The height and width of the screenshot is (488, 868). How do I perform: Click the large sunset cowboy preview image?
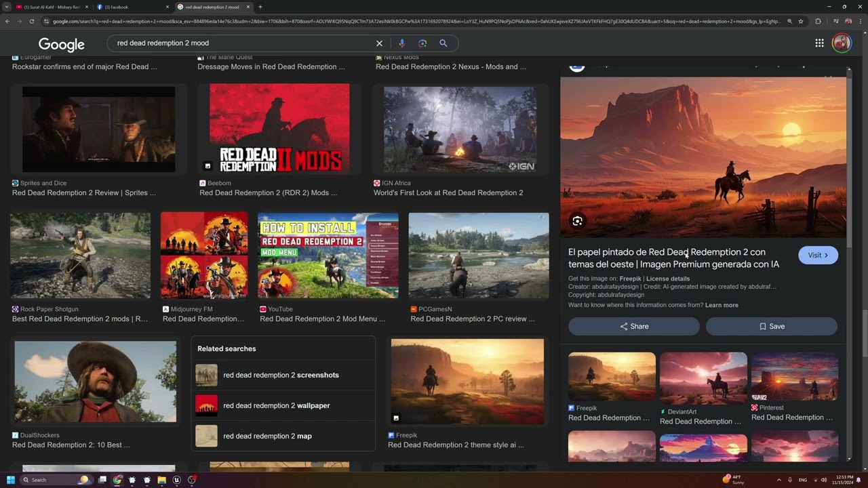coord(703,157)
